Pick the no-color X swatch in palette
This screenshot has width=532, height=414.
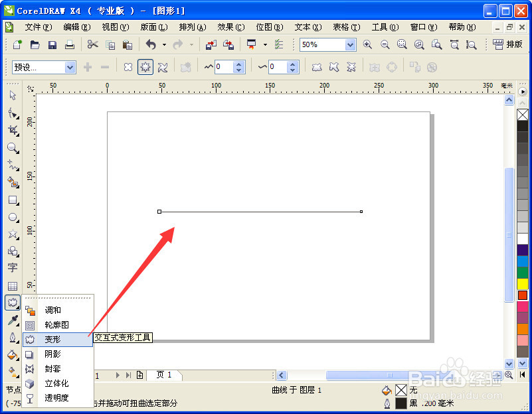point(523,115)
